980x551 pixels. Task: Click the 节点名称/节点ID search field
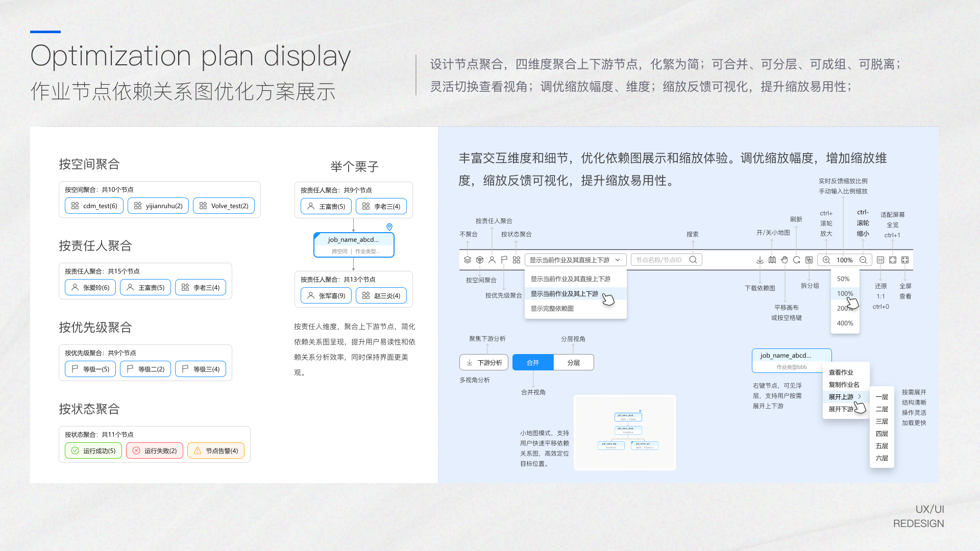[659, 260]
